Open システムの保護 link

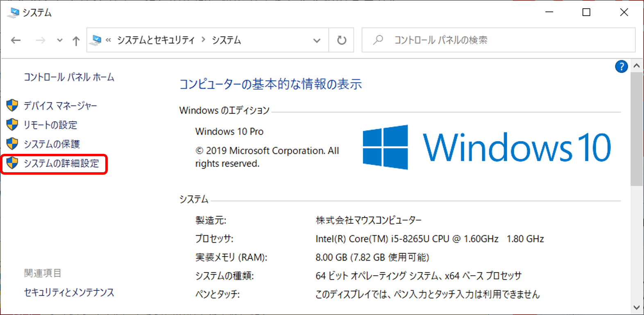[x=52, y=144]
